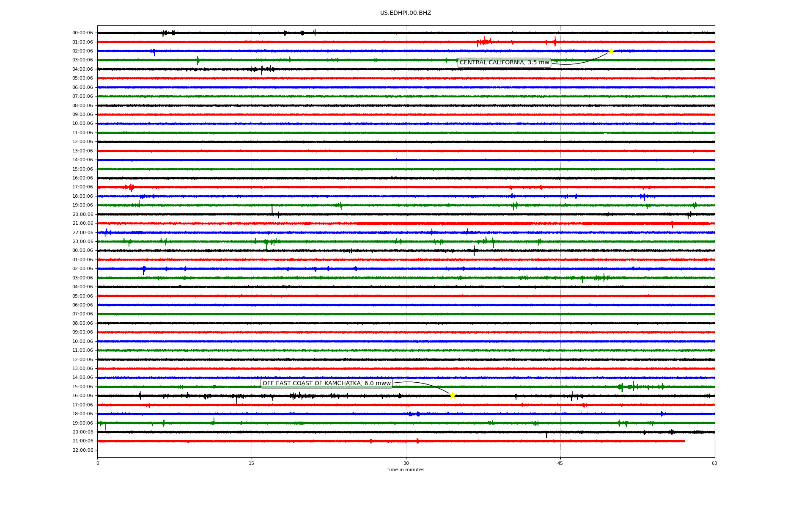Click the OFF EAST COAST OF KAMCHATKA label

pos(326,384)
